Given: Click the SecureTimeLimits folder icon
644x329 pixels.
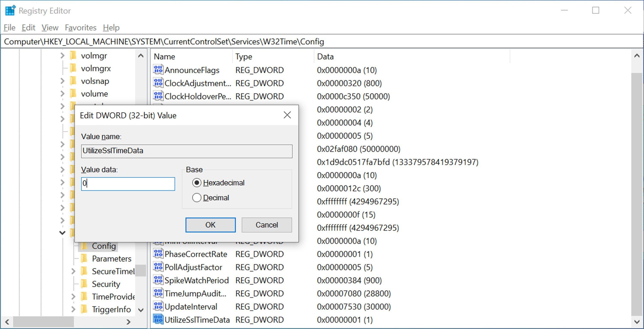Looking at the screenshot, I should [x=84, y=271].
